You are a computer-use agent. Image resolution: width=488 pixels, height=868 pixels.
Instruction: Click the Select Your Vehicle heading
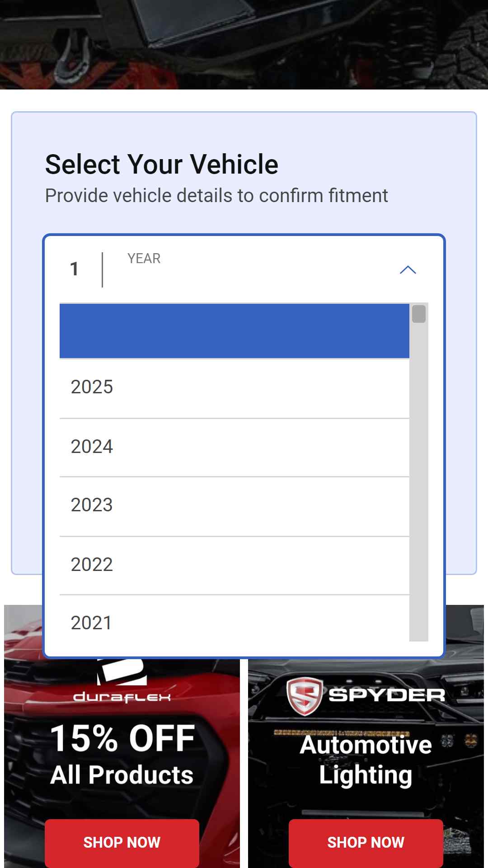[x=162, y=164]
